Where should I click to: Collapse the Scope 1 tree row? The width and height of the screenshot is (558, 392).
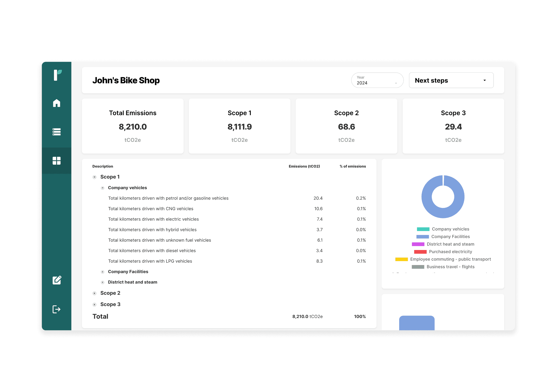point(94,177)
